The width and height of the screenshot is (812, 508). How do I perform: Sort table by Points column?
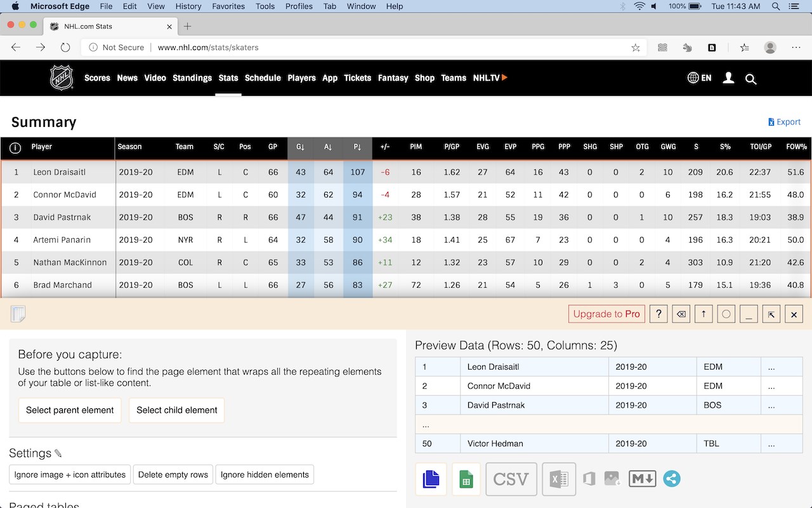(x=358, y=147)
